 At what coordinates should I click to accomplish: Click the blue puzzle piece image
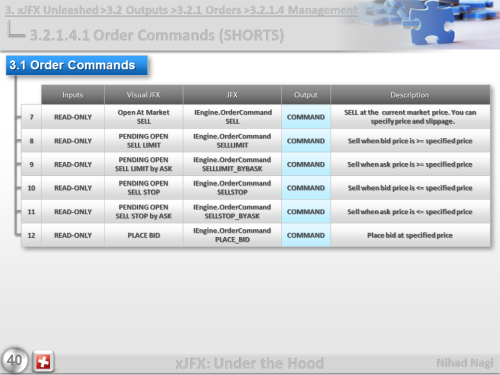(x=432, y=23)
